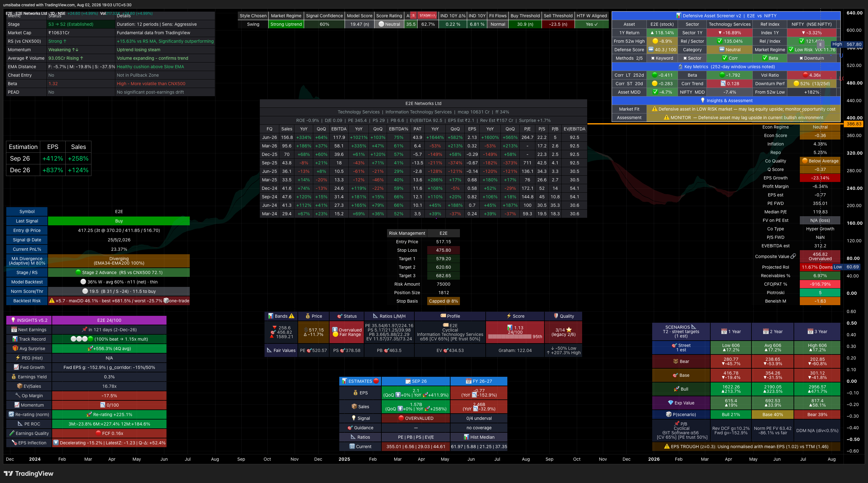
Task: Click the Jun-26 quarter row label
Action: [x=270, y=138]
